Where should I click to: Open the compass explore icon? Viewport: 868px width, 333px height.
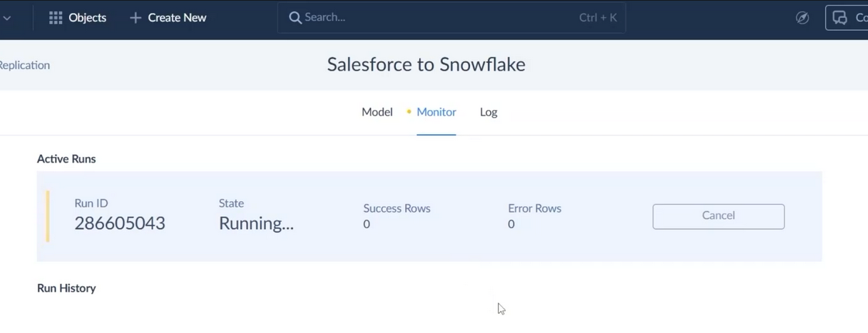click(802, 18)
